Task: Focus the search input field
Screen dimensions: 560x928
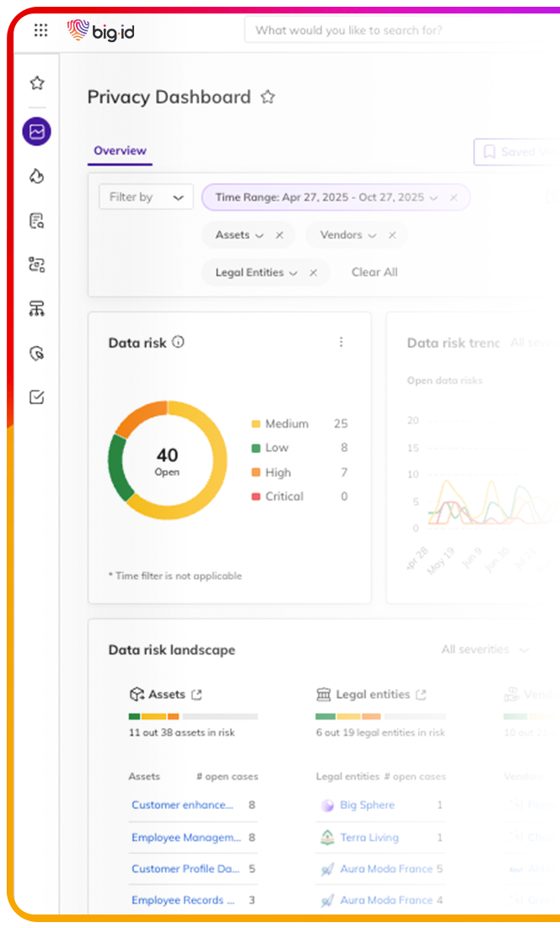Action: tap(402, 30)
